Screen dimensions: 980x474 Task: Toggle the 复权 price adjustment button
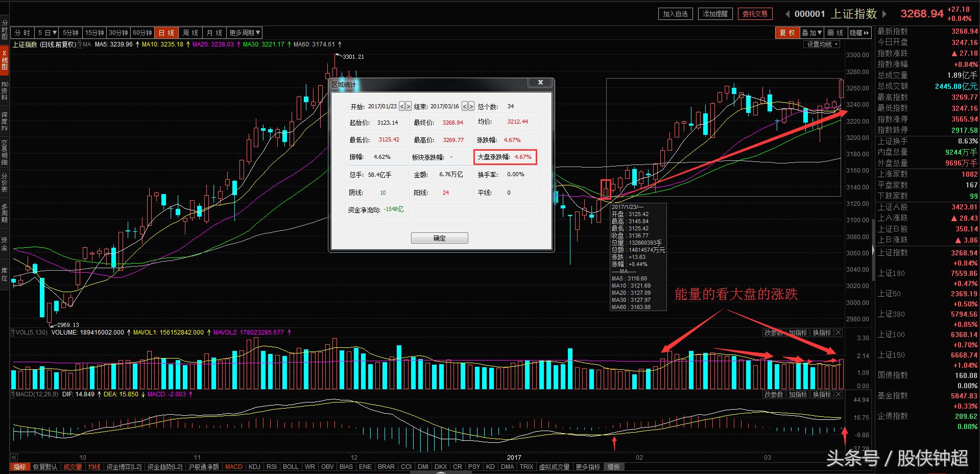787,33
